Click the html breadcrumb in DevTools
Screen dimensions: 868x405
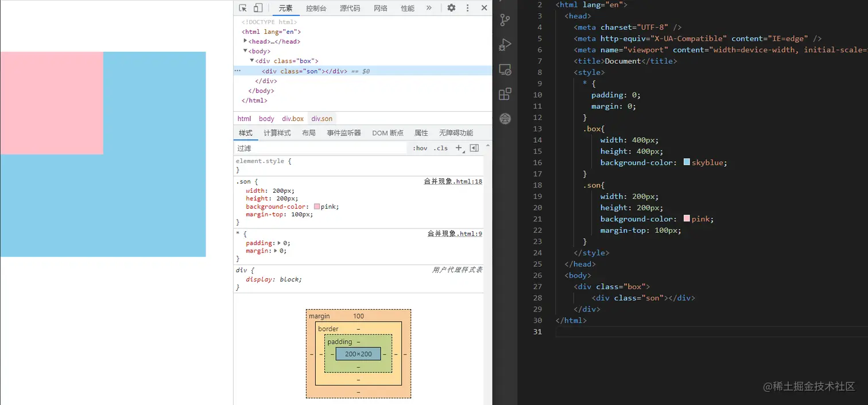(x=245, y=119)
